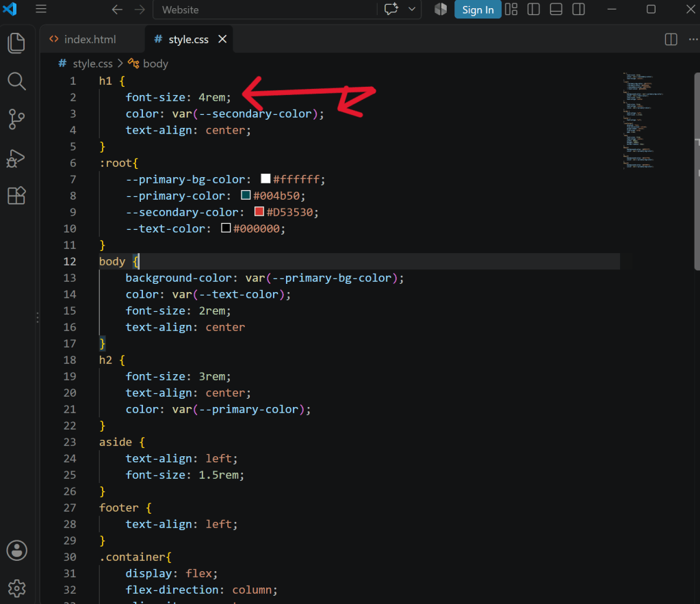Viewport: 700px width, 604px height.
Task: Click the background-color declaration in body
Action: tap(265, 278)
